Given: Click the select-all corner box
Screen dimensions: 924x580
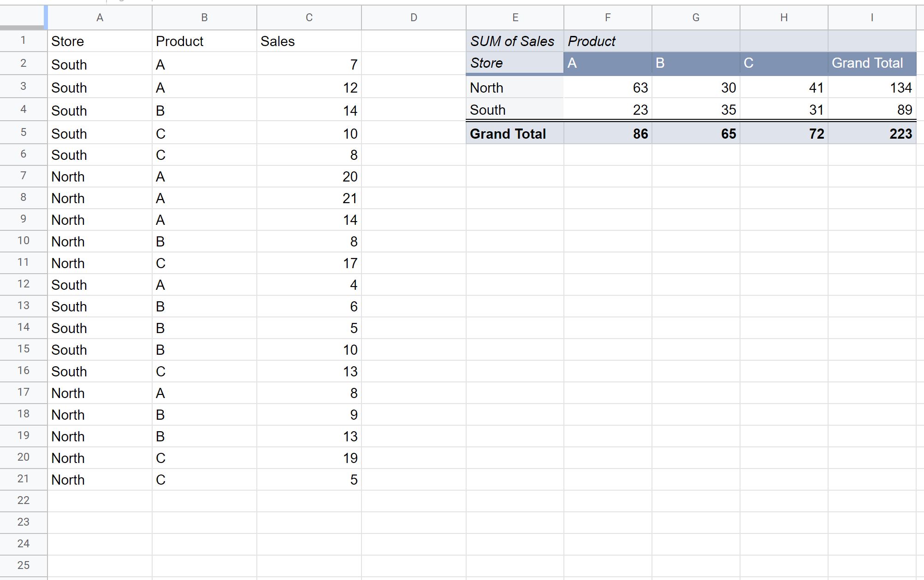Looking at the screenshot, I should click(23, 18).
